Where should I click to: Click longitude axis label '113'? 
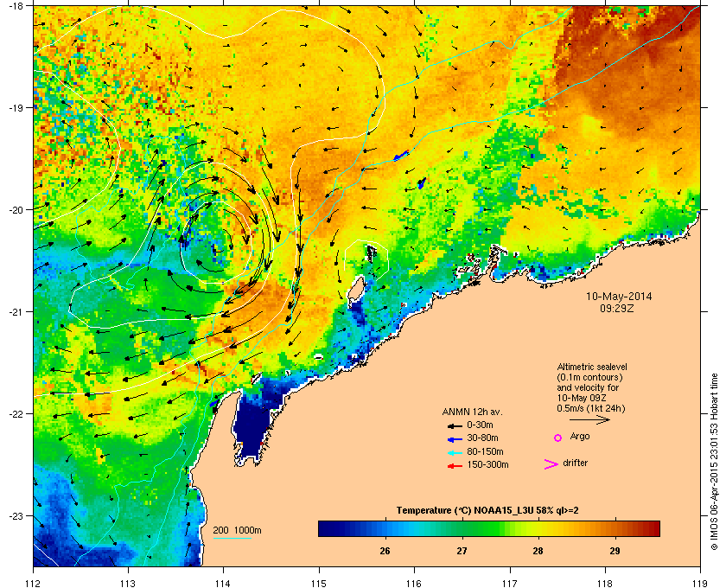(128, 583)
